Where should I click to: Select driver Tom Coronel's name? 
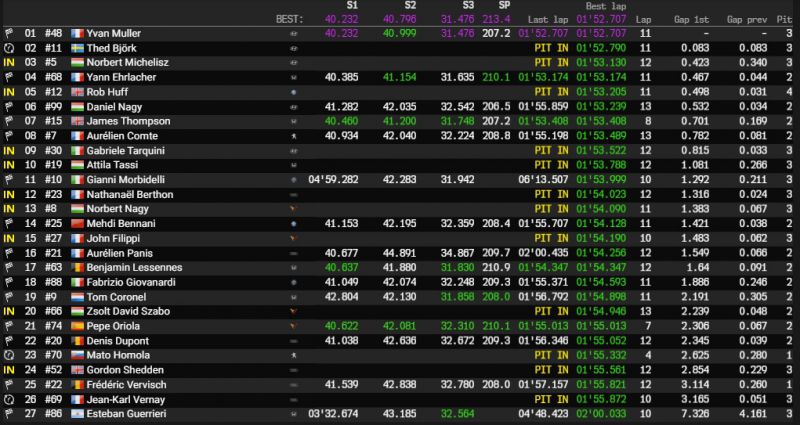[116, 297]
